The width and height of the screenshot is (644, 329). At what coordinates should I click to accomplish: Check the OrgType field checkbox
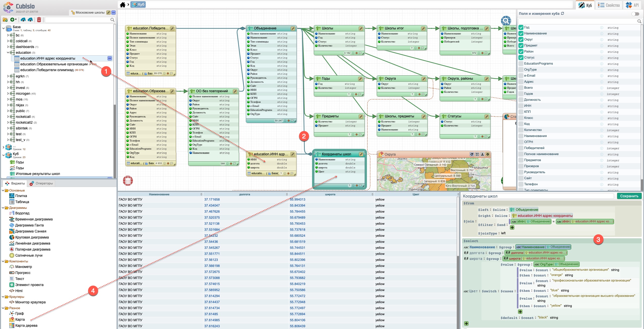pos(521,70)
